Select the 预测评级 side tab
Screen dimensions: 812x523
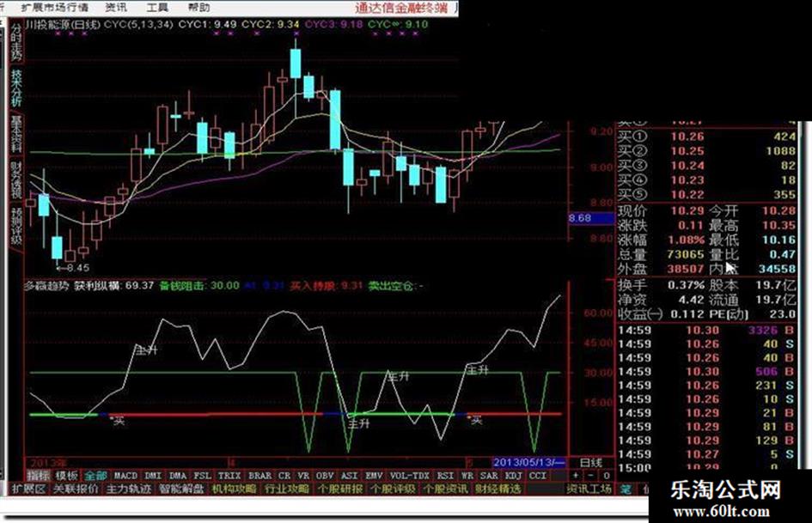16,226
